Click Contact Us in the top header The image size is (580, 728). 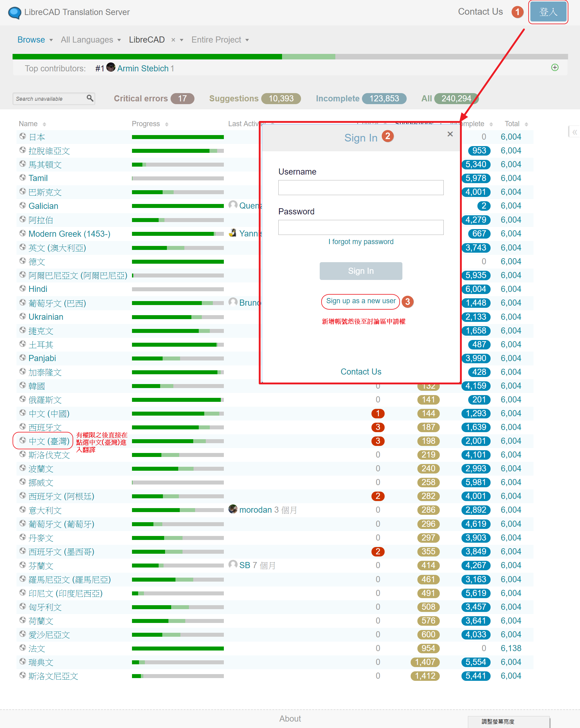480,12
